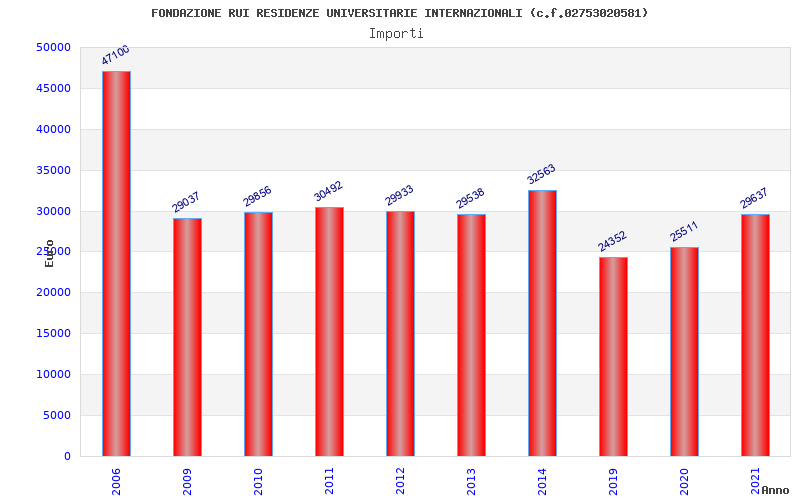
Task: Click the y-axis tick label 50000
Action: coord(54,47)
